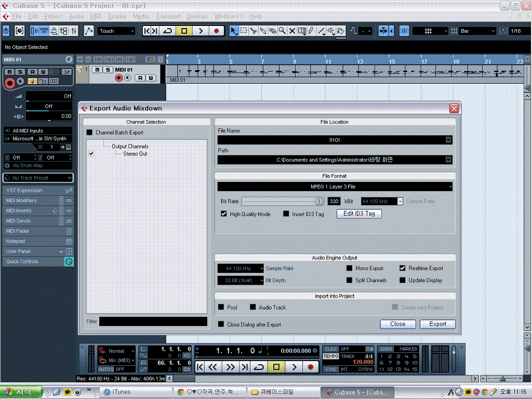Check the Pool import option
This screenshot has height=399, width=532.
click(221, 307)
